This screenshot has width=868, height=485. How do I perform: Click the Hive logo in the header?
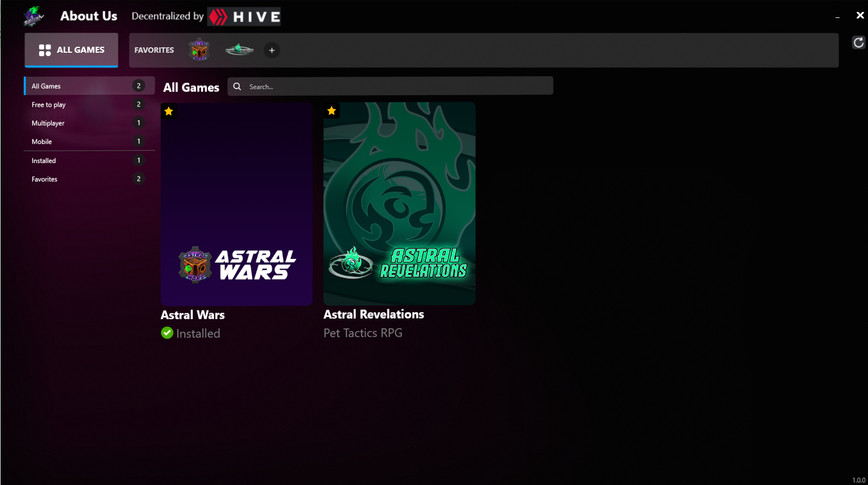click(244, 17)
